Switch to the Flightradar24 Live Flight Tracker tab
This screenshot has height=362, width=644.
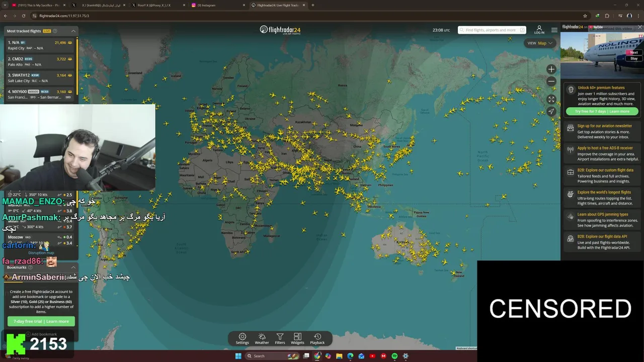(x=278, y=5)
